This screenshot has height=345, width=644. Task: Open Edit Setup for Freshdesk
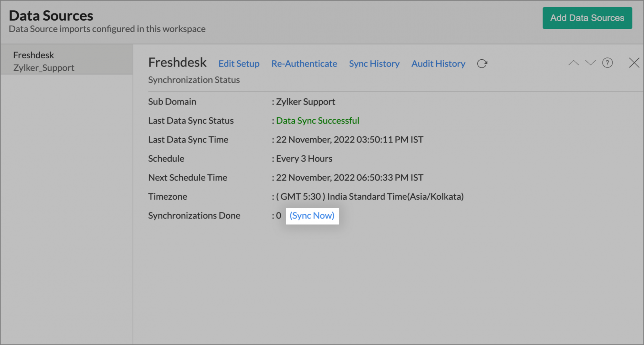[x=239, y=64]
